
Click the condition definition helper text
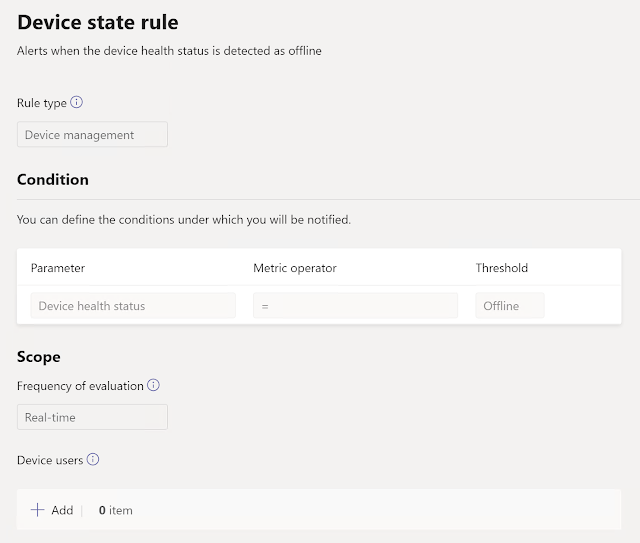(x=184, y=219)
